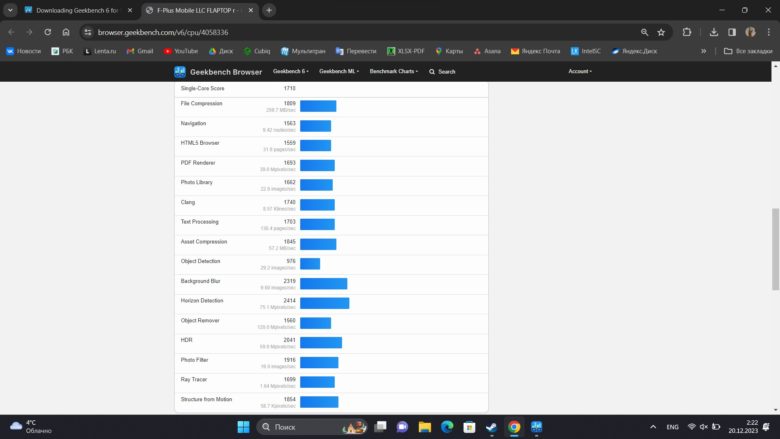Launch Microsoft Edge from the taskbar
The image size is (780, 439).
pos(447,427)
